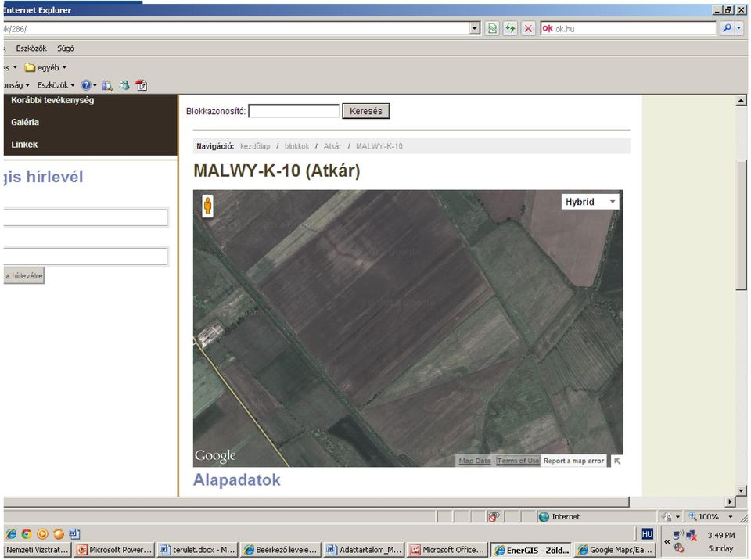This screenshot has height=560, width=751.
Task: Click the compatibility view icon beside address bar
Action: (492, 28)
